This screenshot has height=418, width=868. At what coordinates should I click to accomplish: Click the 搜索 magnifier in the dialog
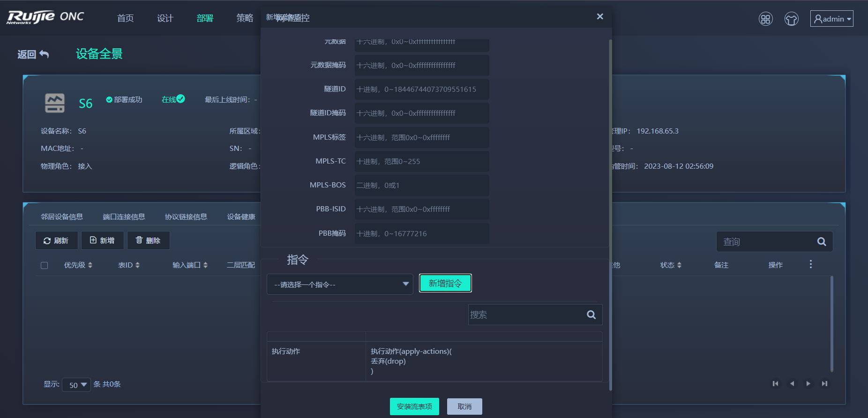click(x=591, y=315)
